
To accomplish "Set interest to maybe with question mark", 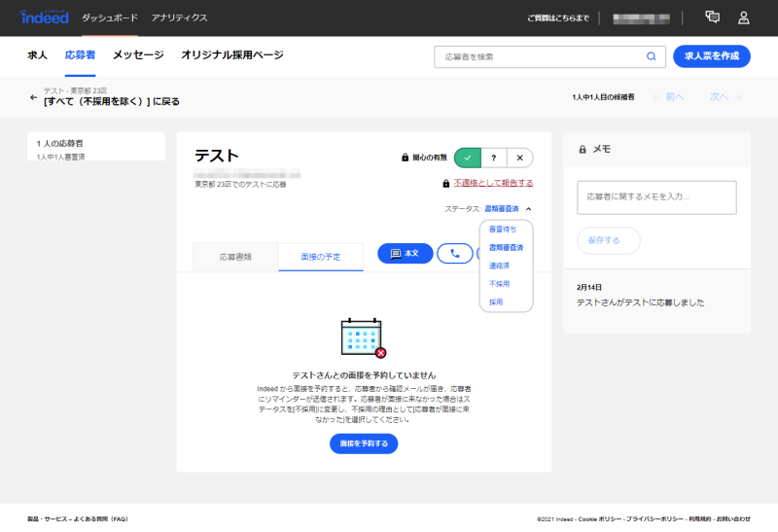I will tap(494, 158).
